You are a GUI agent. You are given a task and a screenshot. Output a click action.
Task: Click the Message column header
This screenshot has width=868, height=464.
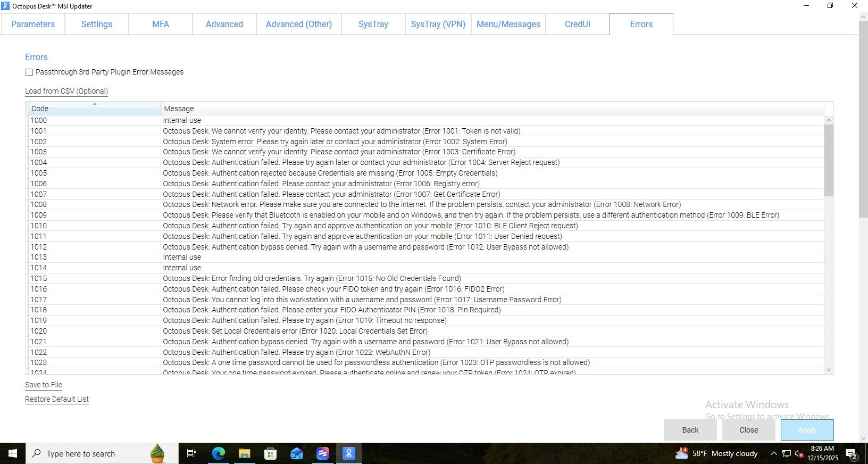pyautogui.click(x=493, y=109)
